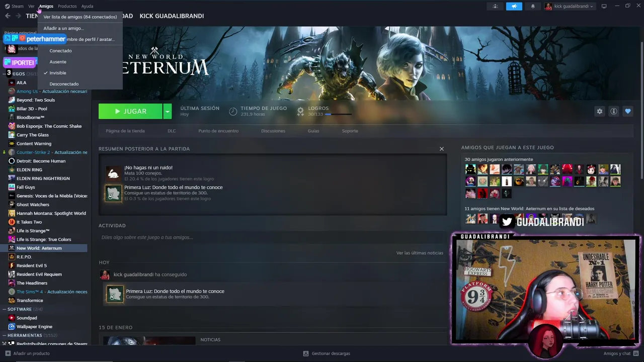
Task: Click the Among Us game icon in the library
Action: point(12,92)
